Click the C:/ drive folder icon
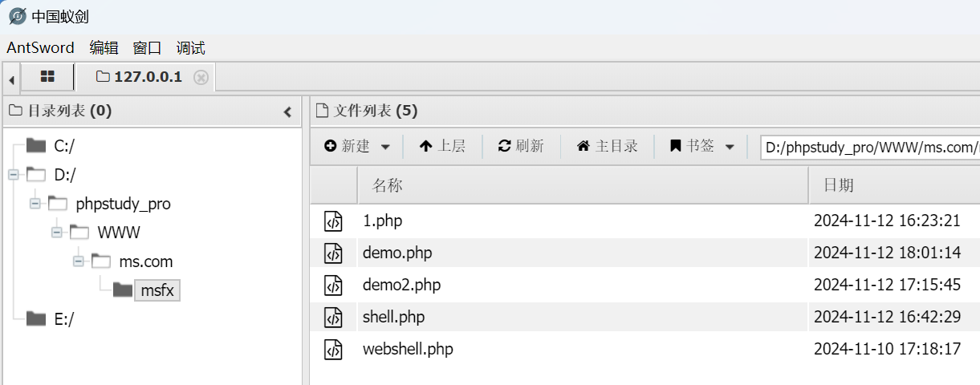 tap(35, 145)
